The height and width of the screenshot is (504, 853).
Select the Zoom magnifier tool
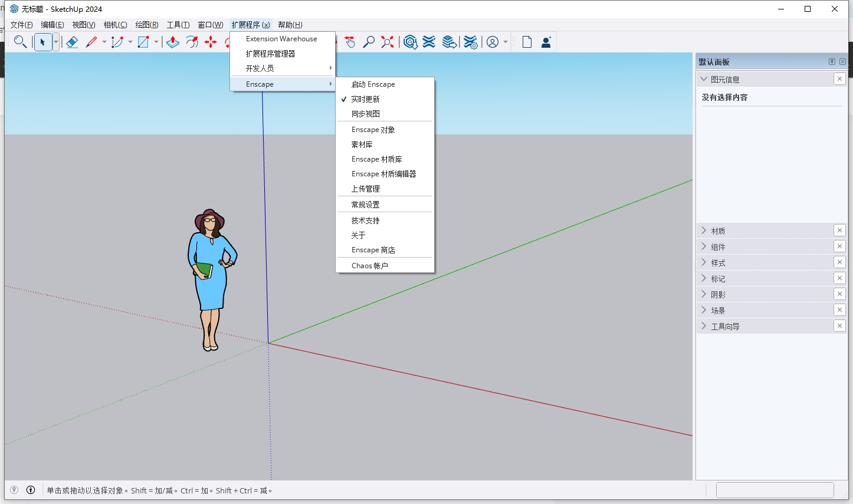tap(21, 42)
